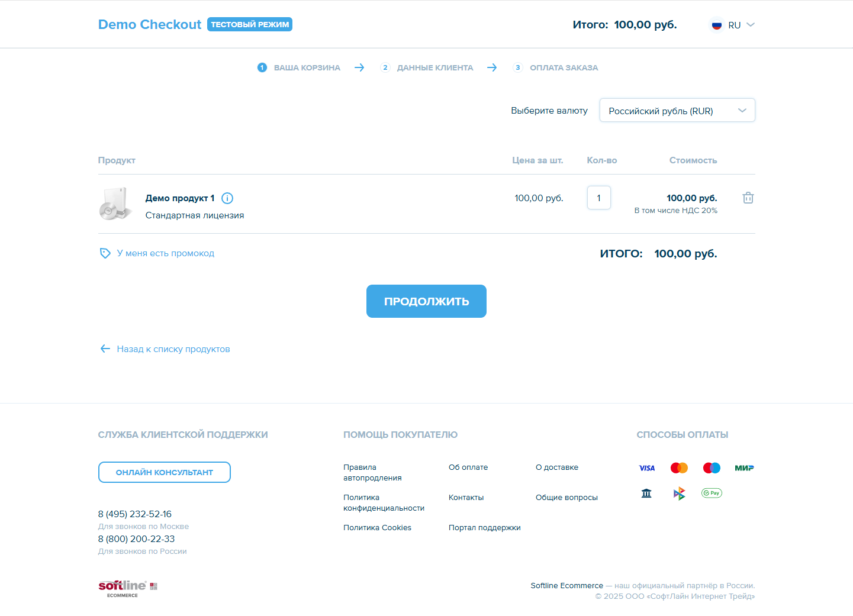Viewport: 853px width, 616px height.
Task: Click the promo code tag icon
Action: pyautogui.click(x=105, y=253)
